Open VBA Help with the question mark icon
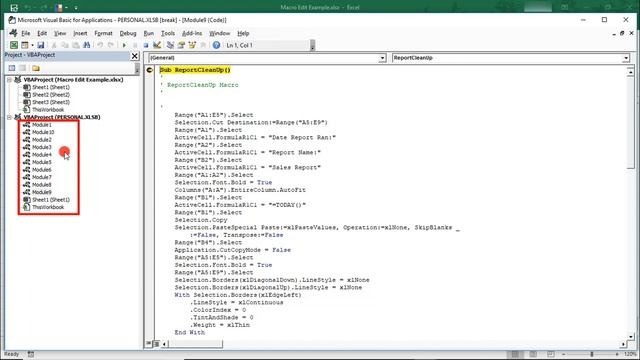The height and width of the screenshot is (360, 640). [216, 45]
